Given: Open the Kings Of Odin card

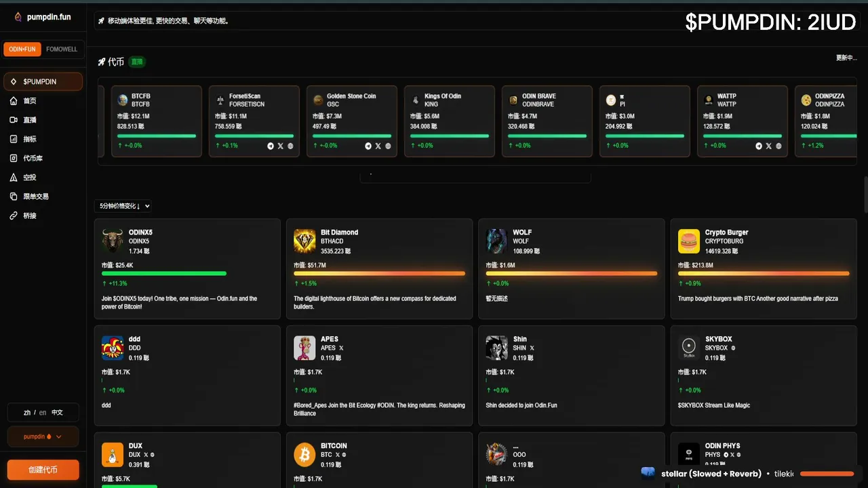Looking at the screenshot, I should [x=449, y=121].
